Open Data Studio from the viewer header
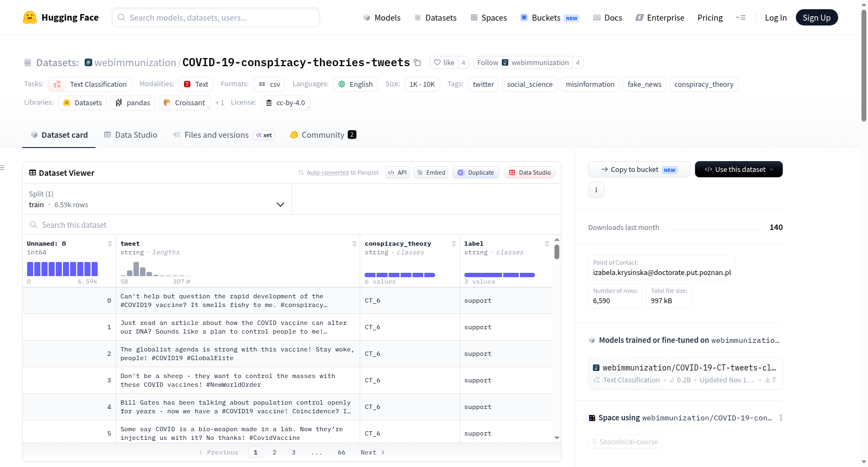This screenshot has height=467, width=868. [529, 172]
